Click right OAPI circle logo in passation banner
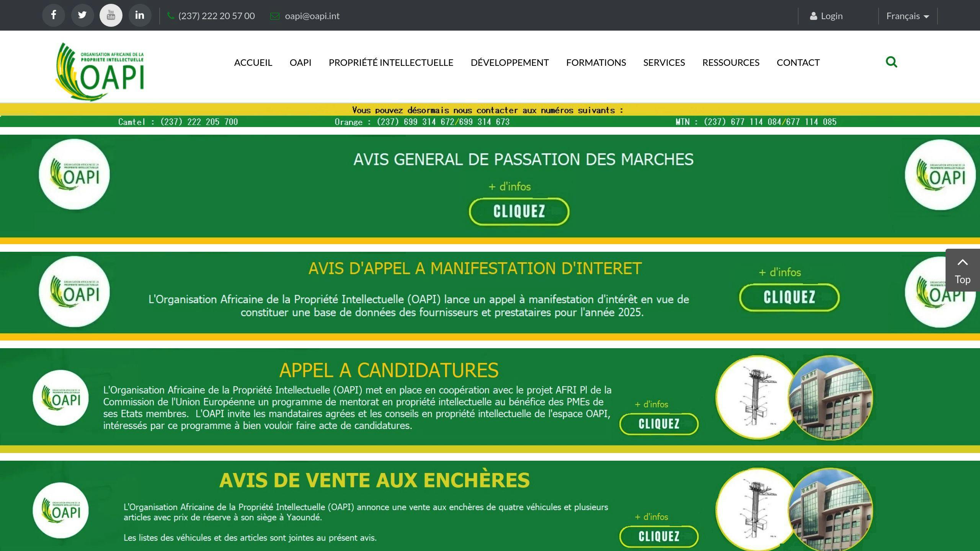The height and width of the screenshot is (551, 980). pos(941,175)
